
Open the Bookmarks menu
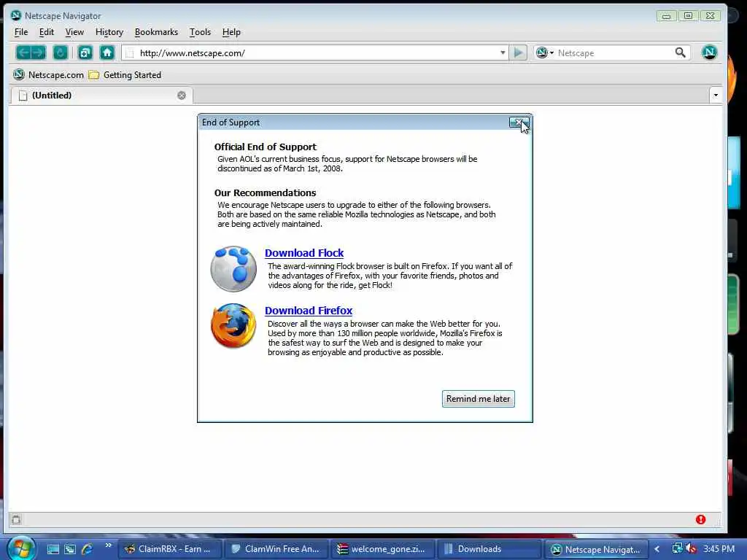tap(156, 32)
